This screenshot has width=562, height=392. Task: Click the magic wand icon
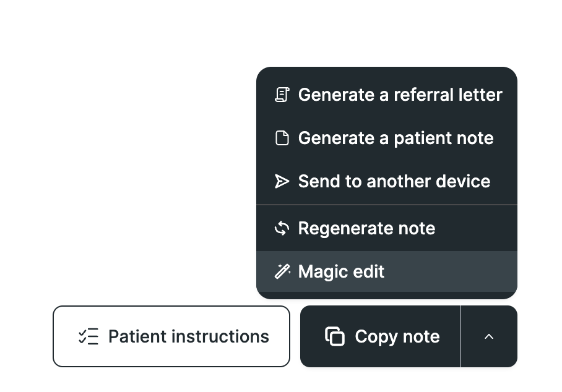tap(282, 271)
